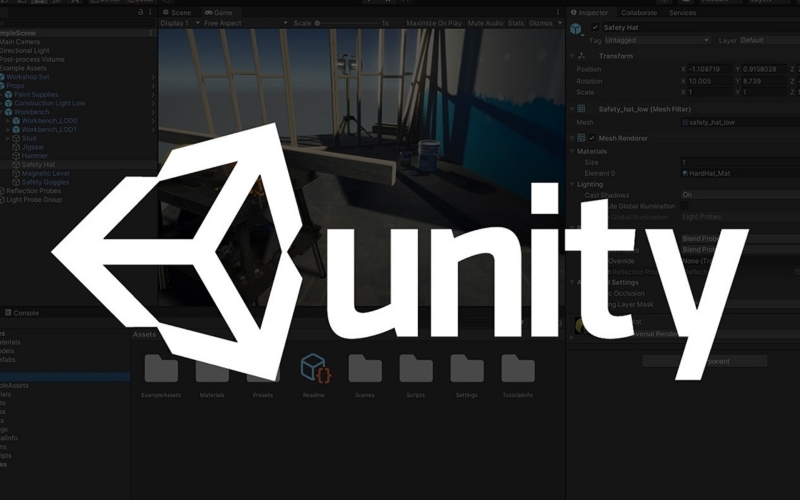
Task: Open the scene row three-dot menu
Action: [x=150, y=33]
